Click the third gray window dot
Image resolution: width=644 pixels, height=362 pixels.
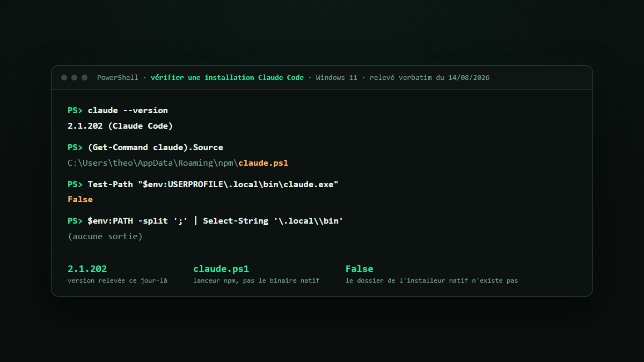(x=84, y=78)
